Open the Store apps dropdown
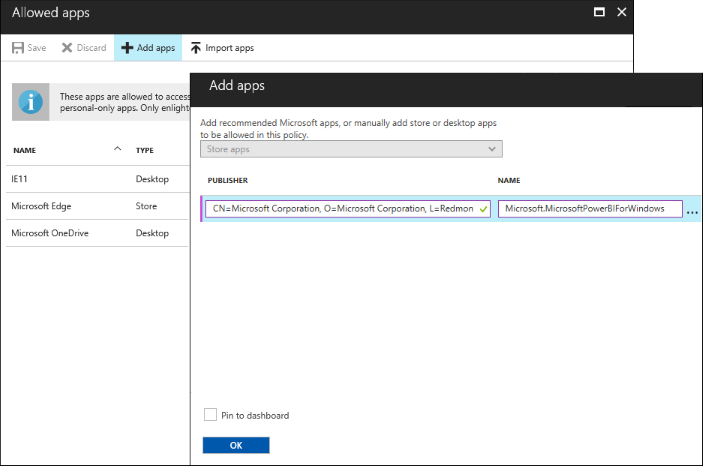The image size is (703, 466). tap(351, 149)
